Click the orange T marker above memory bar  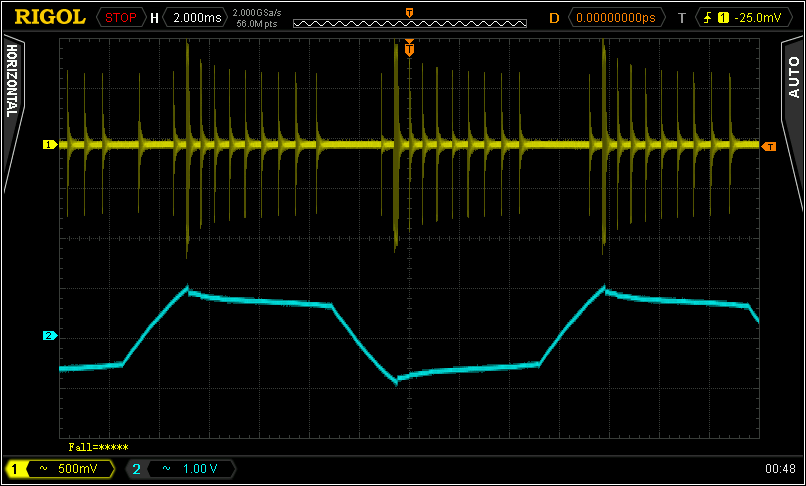409,12
